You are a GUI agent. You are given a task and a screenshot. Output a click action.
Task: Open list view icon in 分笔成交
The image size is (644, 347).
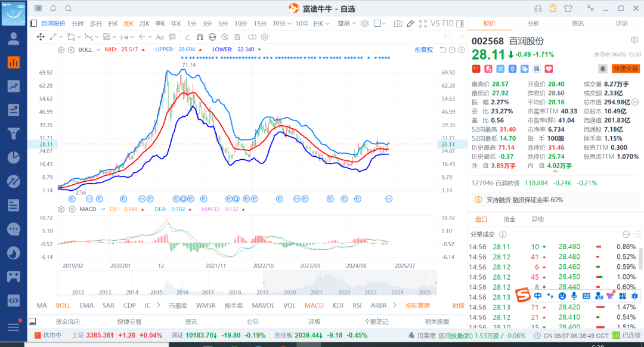637,234
